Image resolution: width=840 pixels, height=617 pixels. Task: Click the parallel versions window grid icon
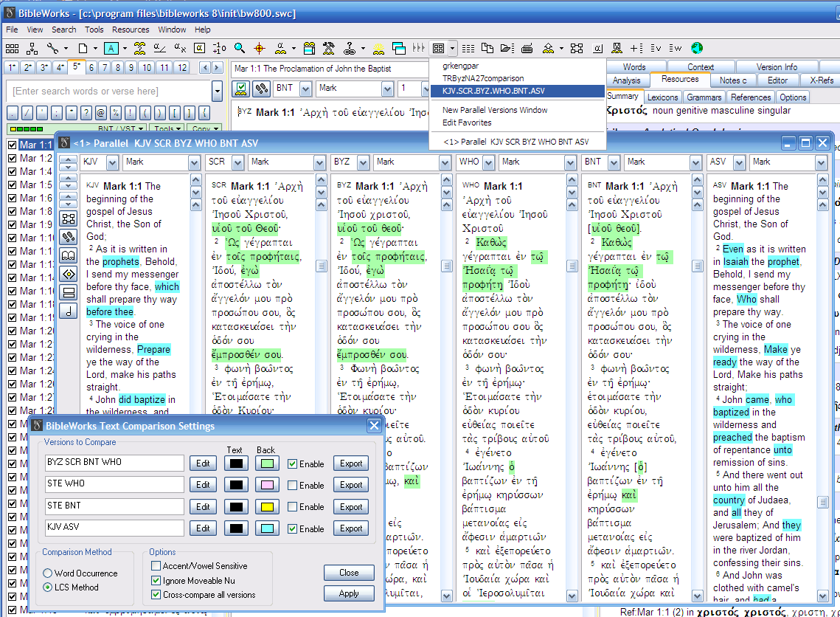(x=439, y=49)
